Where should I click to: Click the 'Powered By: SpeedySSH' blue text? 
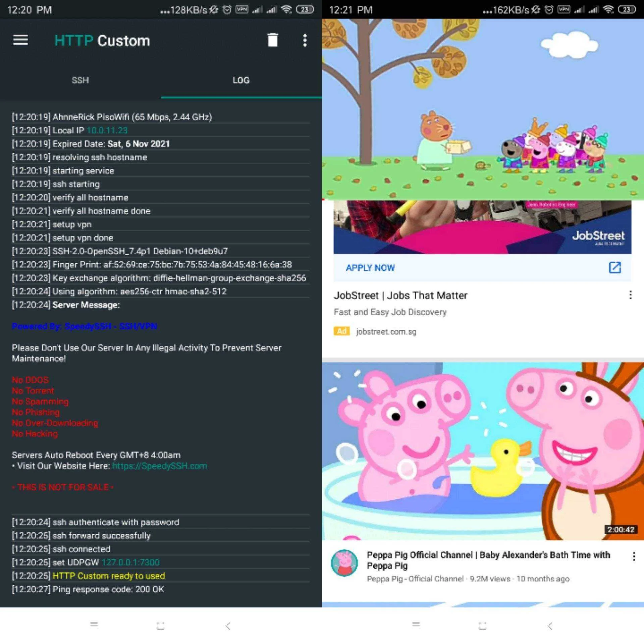click(85, 326)
